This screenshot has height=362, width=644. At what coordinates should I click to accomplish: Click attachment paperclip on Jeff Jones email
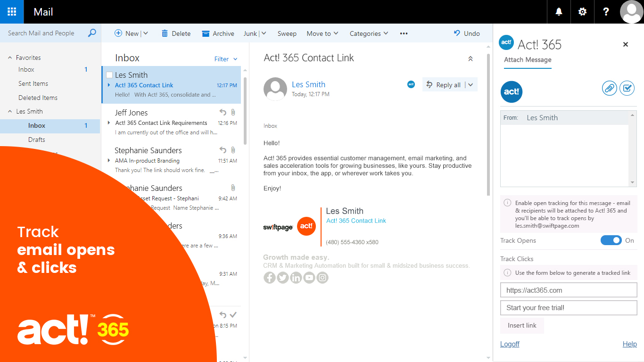pyautogui.click(x=233, y=113)
